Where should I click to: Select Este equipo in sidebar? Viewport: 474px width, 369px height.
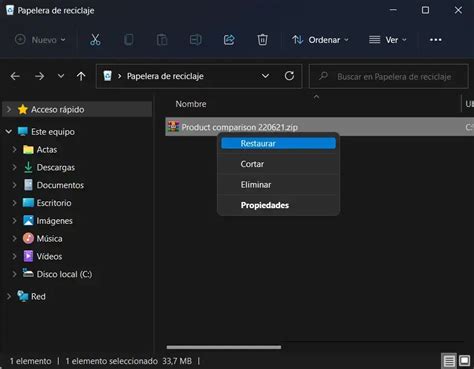[53, 132]
